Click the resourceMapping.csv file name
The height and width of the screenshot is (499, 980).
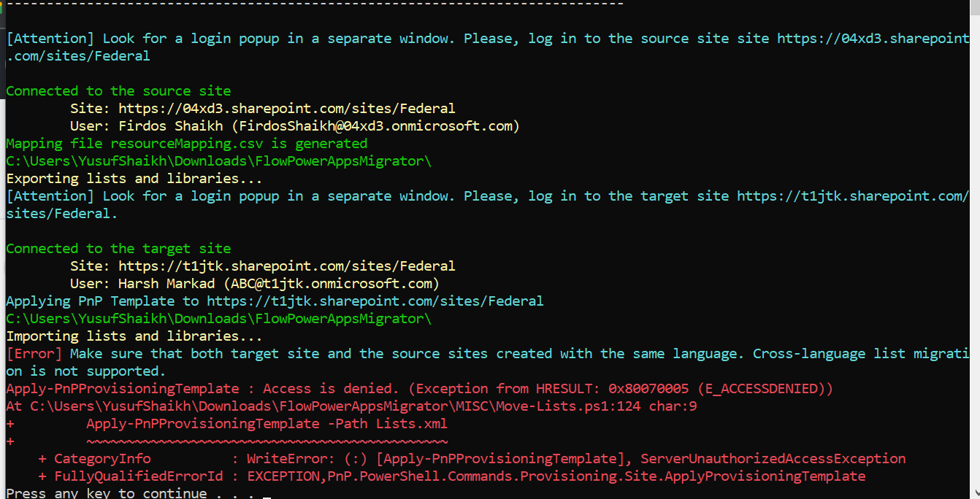point(184,143)
